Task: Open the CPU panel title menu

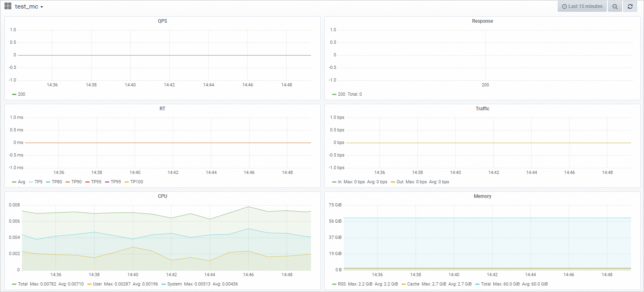Action: pyautogui.click(x=162, y=196)
